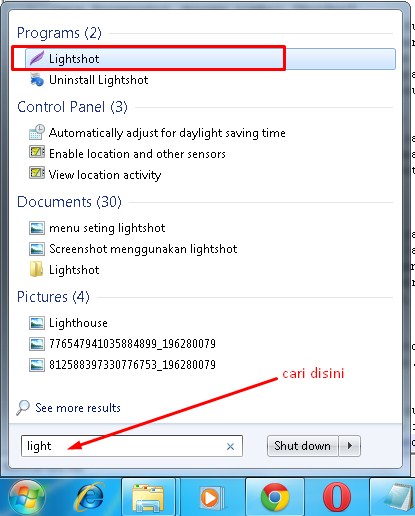Open Screenshot menggunakan lightshot document
Screen dimensions: 415x516
[x=143, y=249]
